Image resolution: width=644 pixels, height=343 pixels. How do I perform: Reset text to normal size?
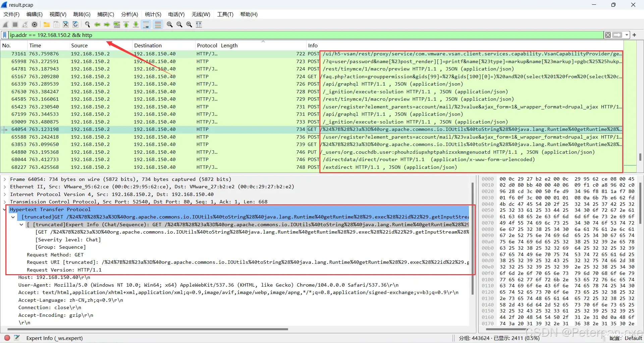[189, 24]
